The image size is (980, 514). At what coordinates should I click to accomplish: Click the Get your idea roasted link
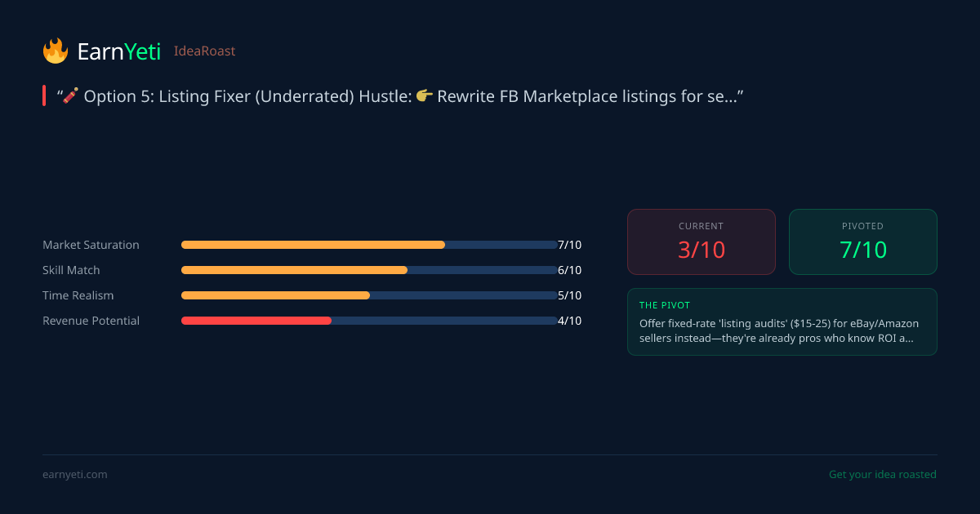pos(882,474)
